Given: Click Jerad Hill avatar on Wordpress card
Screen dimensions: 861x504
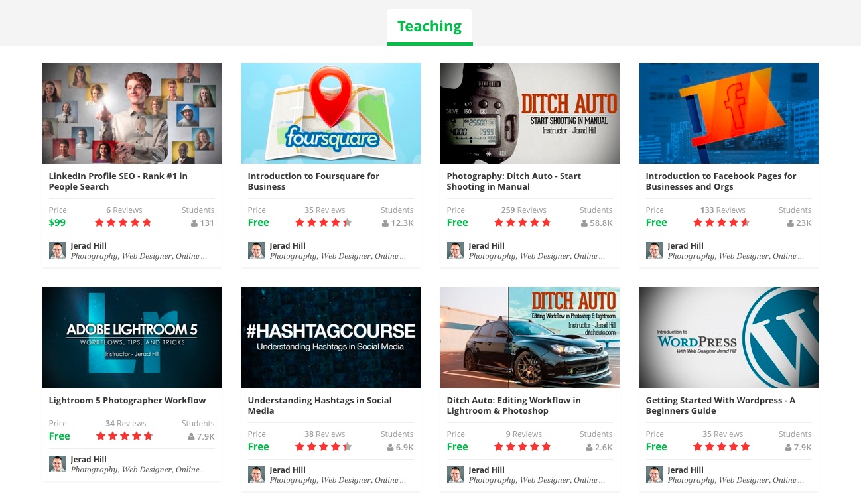Looking at the screenshot, I should (654, 474).
